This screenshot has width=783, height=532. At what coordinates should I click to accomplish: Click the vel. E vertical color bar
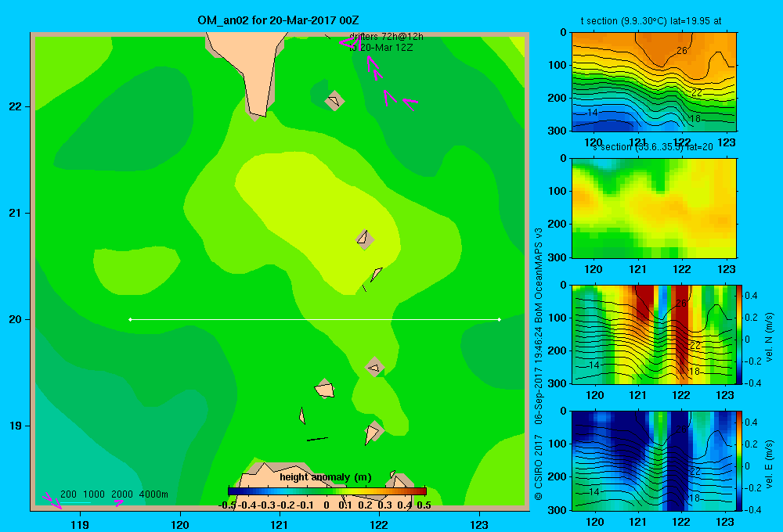click(739, 461)
